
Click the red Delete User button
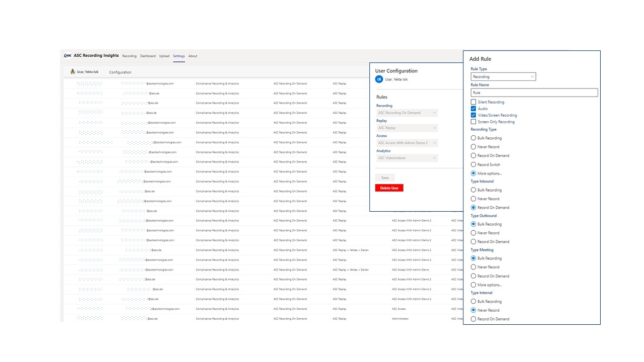pyautogui.click(x=389, y=188)
